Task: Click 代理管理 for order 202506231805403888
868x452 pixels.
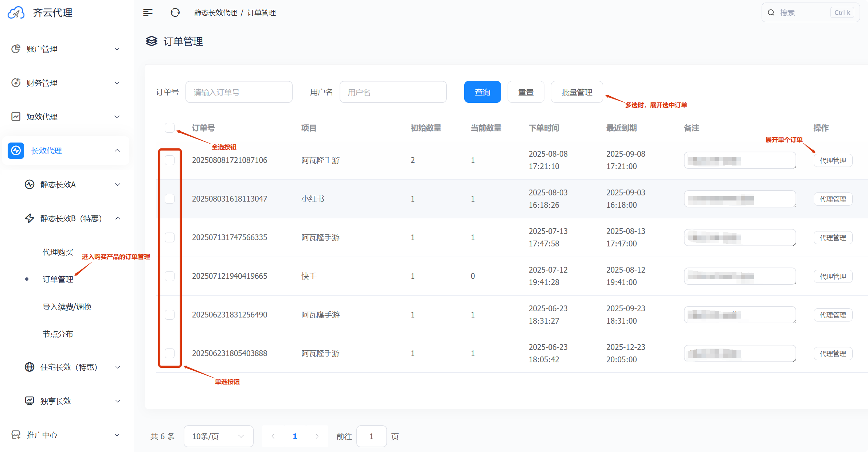Action: [x=833, y=354]
